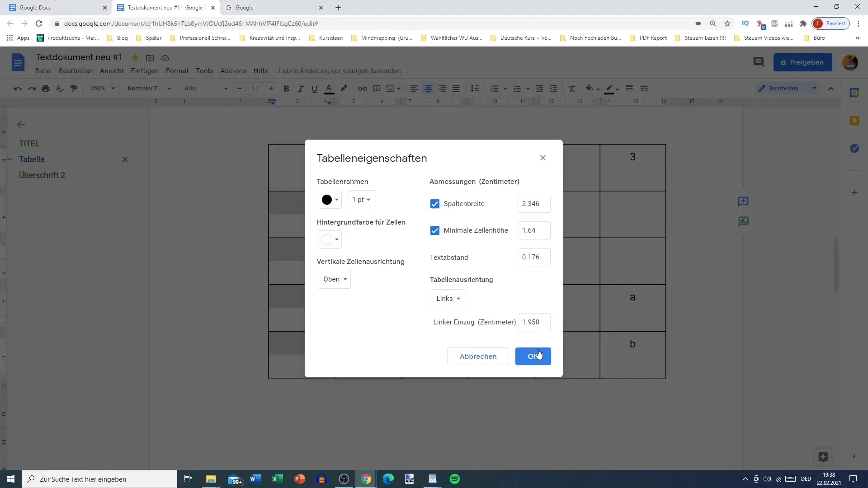Click the numbered list icon
Image resolution: width=868 pixels, height=488 pixels.
pyautogui.click(x=494, y=88)
